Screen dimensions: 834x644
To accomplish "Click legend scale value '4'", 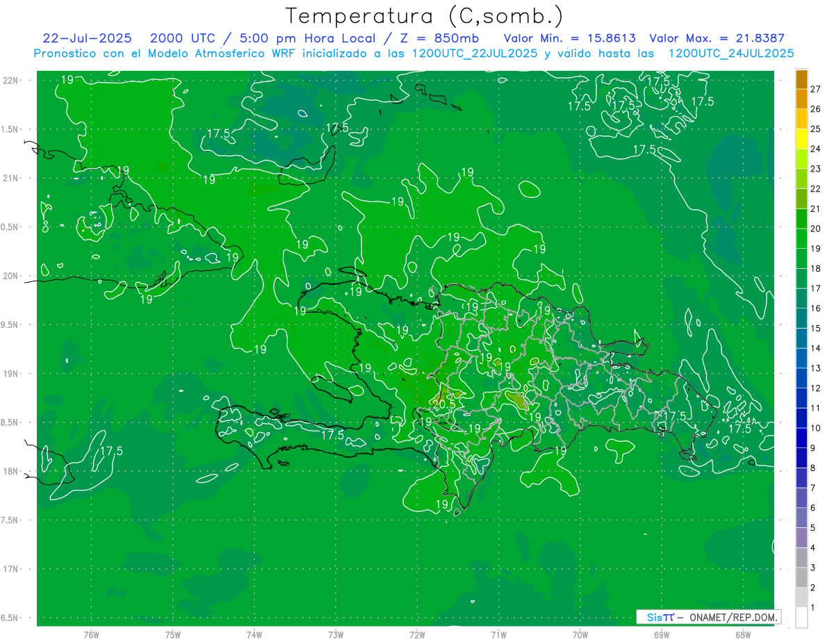I will [x=813, y=548].
